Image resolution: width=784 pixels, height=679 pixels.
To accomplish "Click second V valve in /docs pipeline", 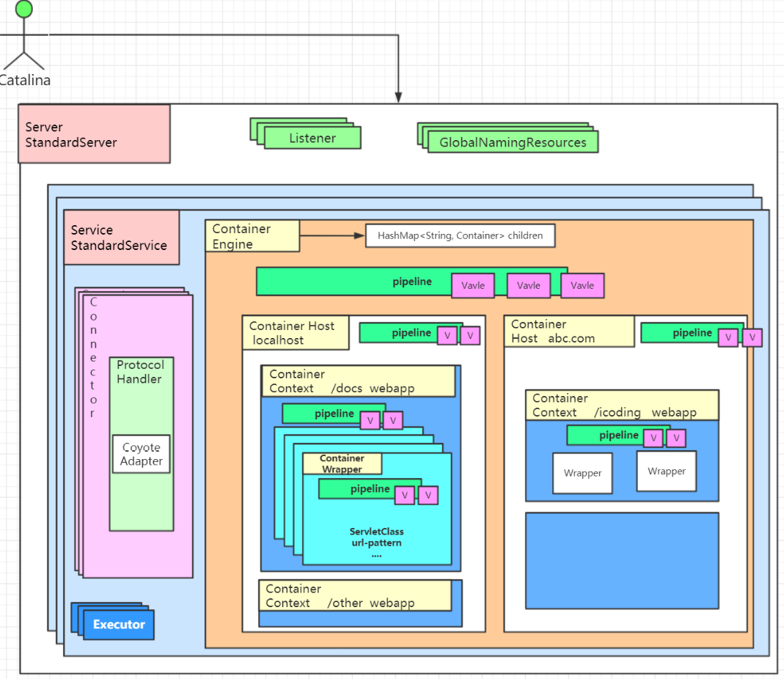I will [394, 420].
